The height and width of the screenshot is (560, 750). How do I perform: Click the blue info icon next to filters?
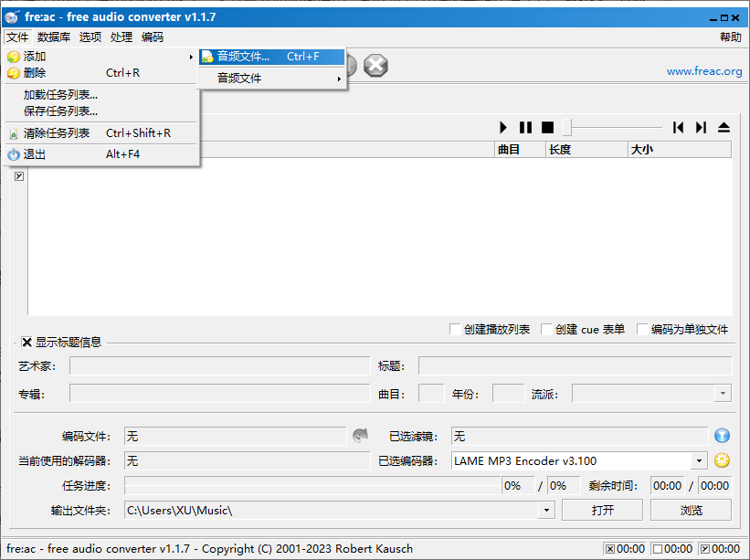click(723, 436)
